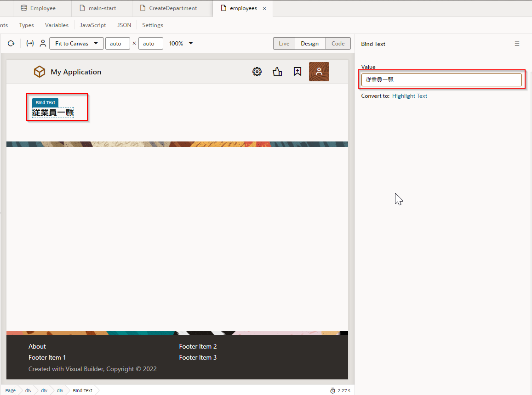The width and height of the screenshot is (532, 395).
Task: Click the user role person icon
Action: [x=43, y=44]
